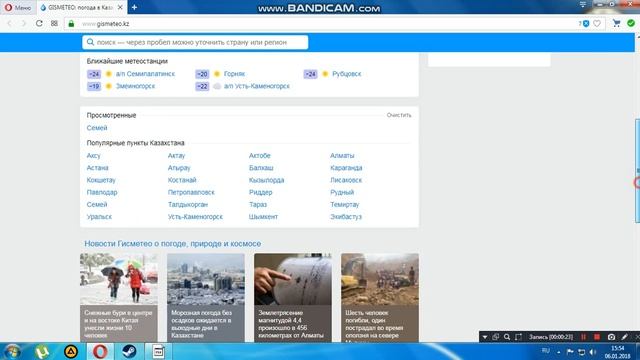
Task: Open Уральск city forecast
Action: point(99,217)
